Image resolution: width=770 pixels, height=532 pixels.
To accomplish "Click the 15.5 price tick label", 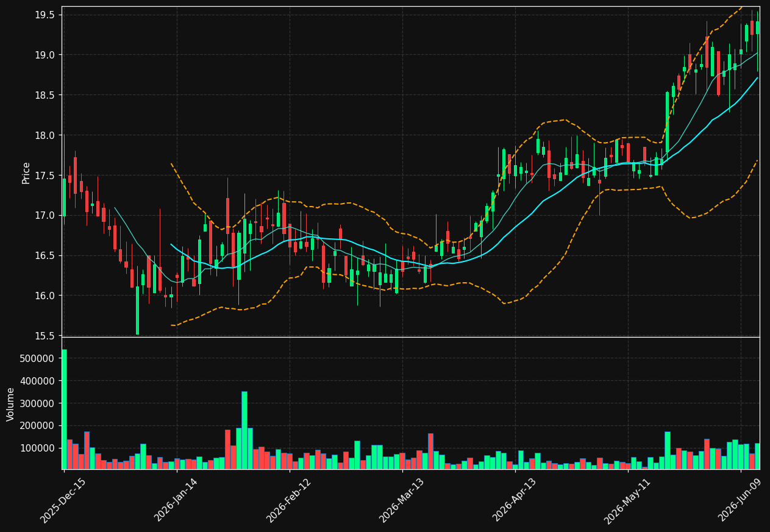I will click(46, 336).
